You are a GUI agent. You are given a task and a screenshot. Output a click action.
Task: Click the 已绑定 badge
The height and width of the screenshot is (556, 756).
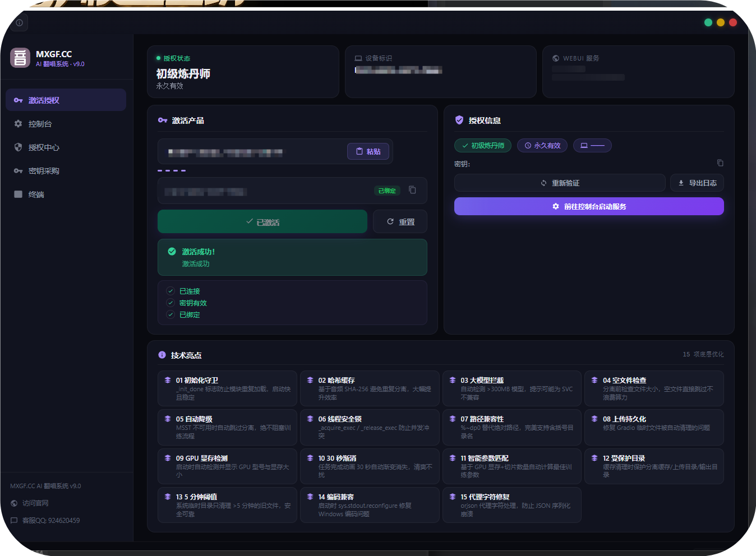coord(387,191)
